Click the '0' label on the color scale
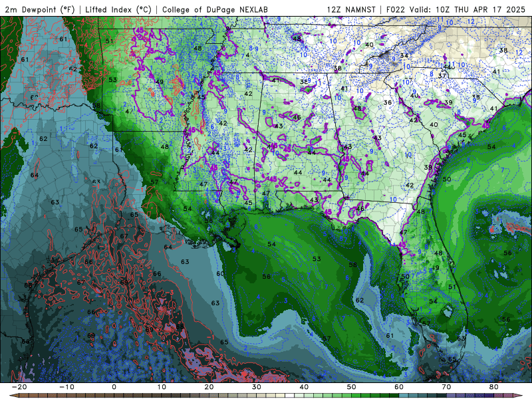Image resolution: width=532 pixels, height=399 pixels. 114,387
